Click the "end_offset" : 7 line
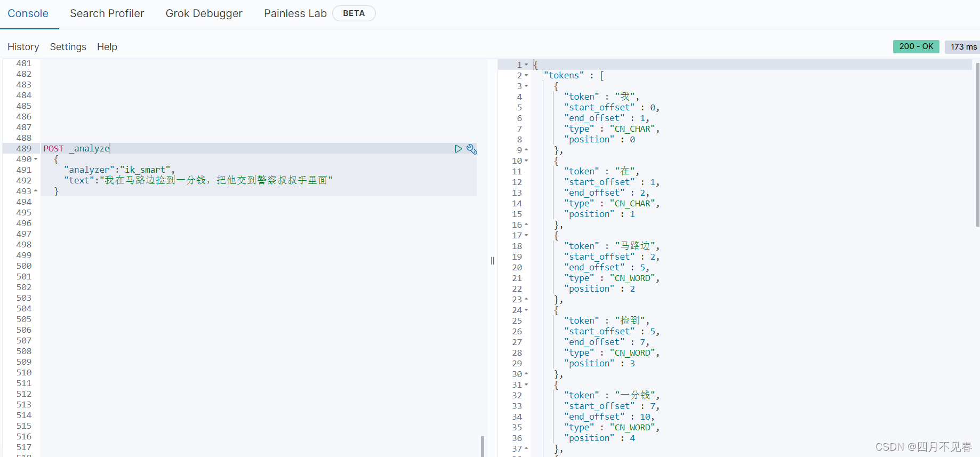This screenshot has height=457, width=980. tap(607, 342)
